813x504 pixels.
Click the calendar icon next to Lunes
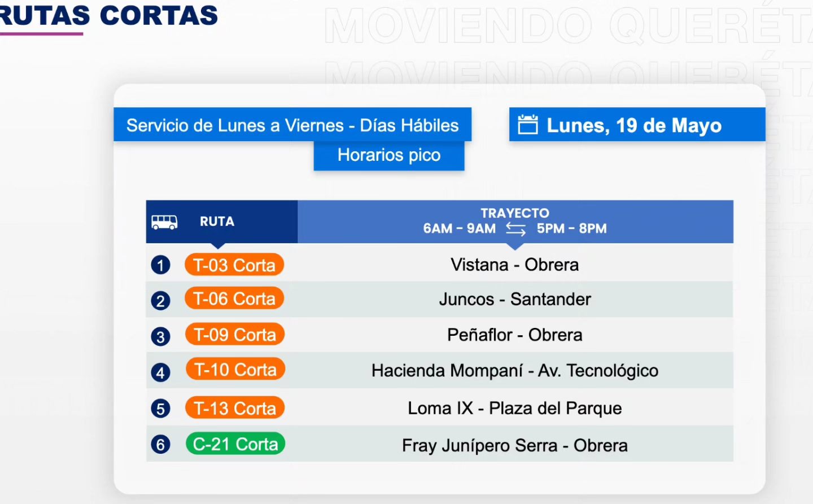(x=528, y=125)
